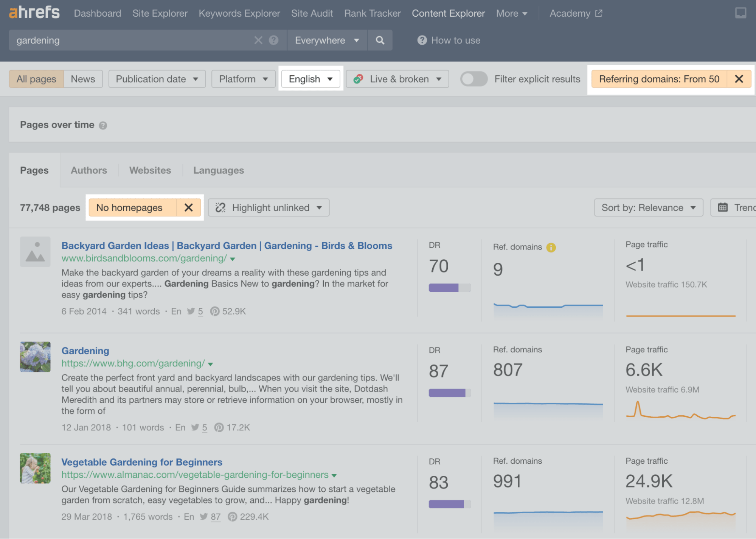Switch to the Authors tab

click(88, 170)
